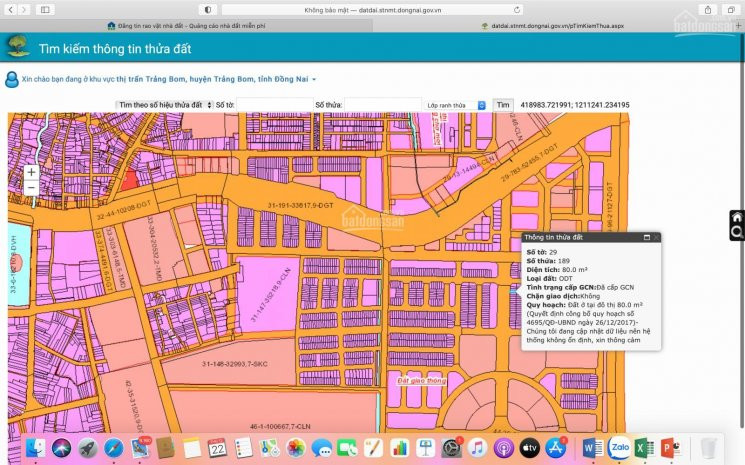Click the tree logo in the site header
745x465 pixels.
tap(18, 47)
